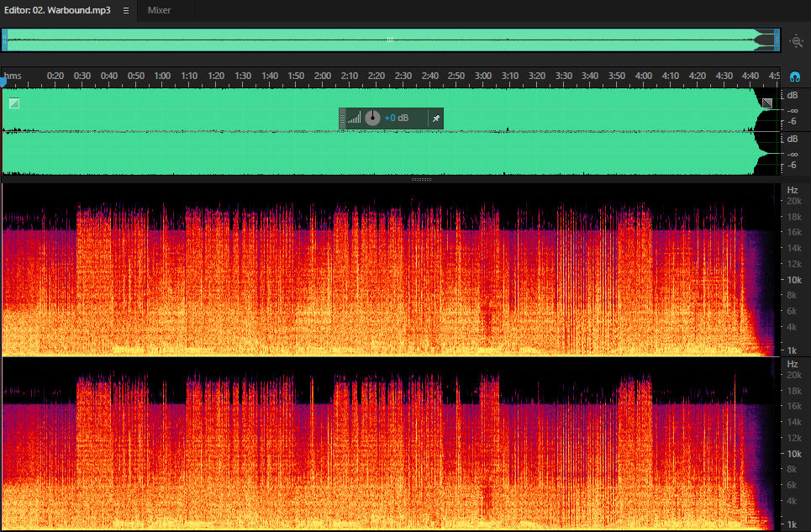
Task: Click 4:00 on the time ruler
Action: click(644, 76)
